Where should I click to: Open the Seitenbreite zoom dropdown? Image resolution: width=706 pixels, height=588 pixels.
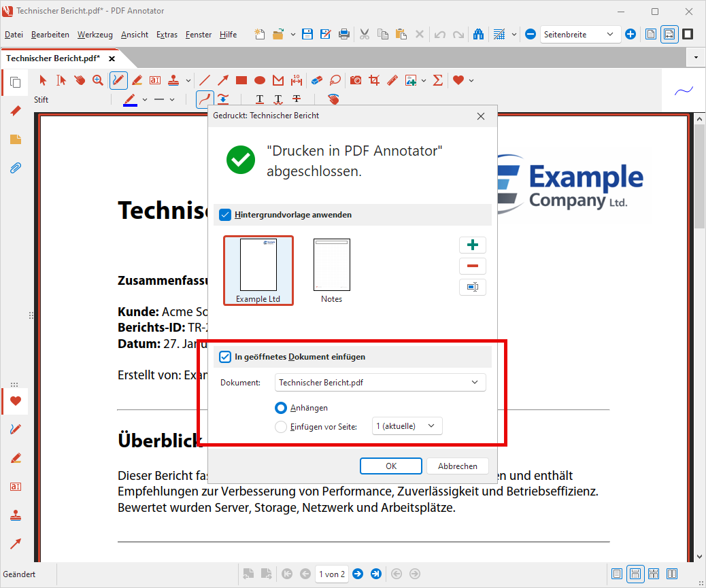point(580,34)
